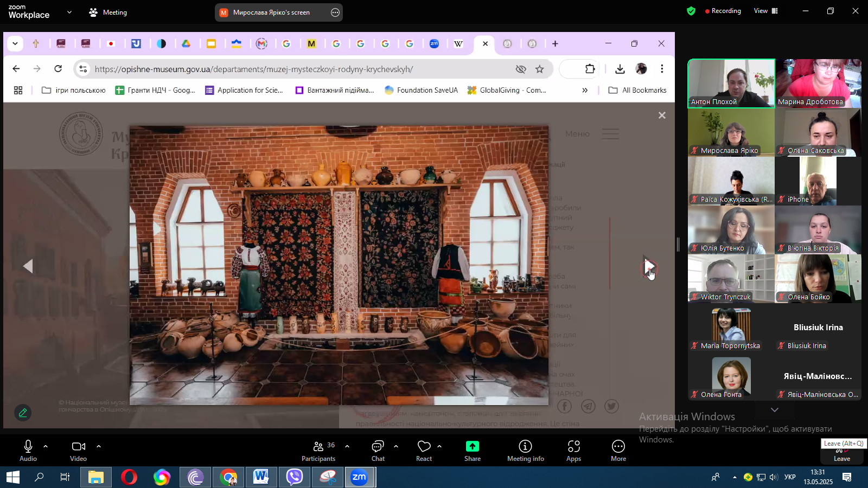Open the Participants list

[318, 450]
